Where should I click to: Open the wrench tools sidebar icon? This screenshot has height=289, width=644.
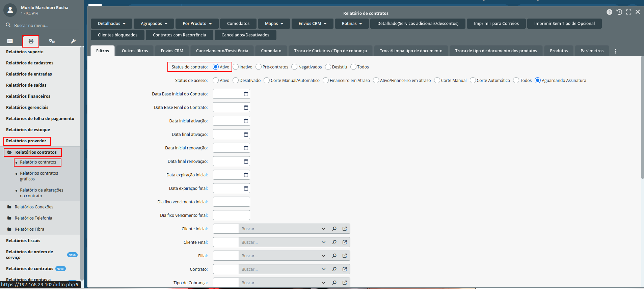[x=73, y=41]
